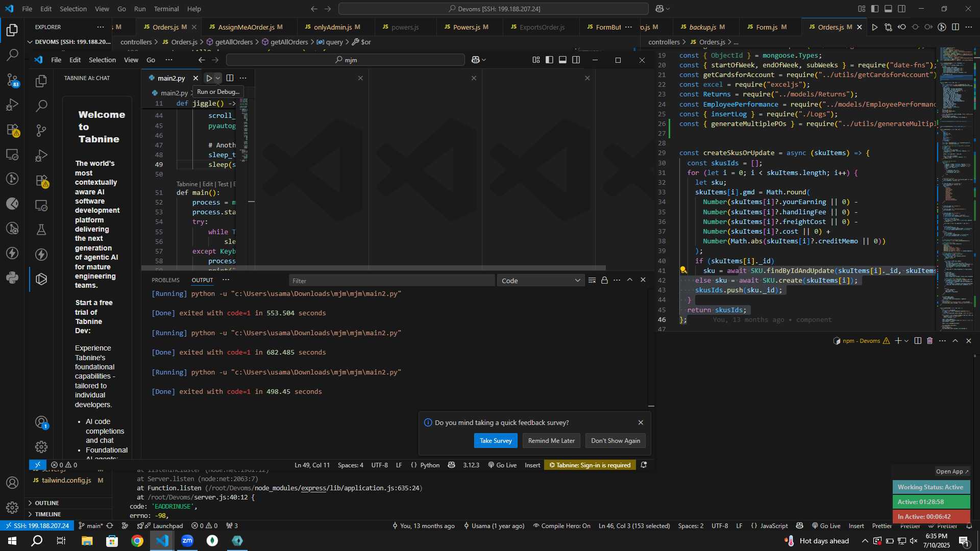Toggle primary side bar in mjm title bar
Screen dimensions: 980x551
coord(549,60)
